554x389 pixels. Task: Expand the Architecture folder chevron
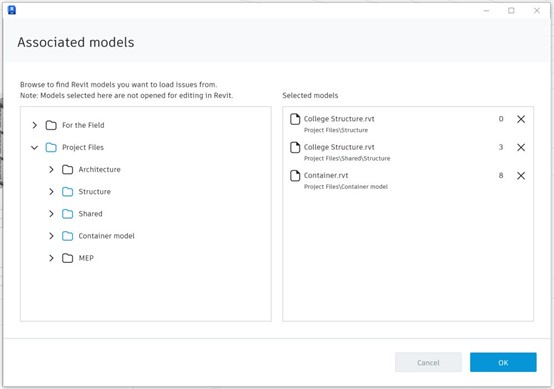[x=51, y=170]
